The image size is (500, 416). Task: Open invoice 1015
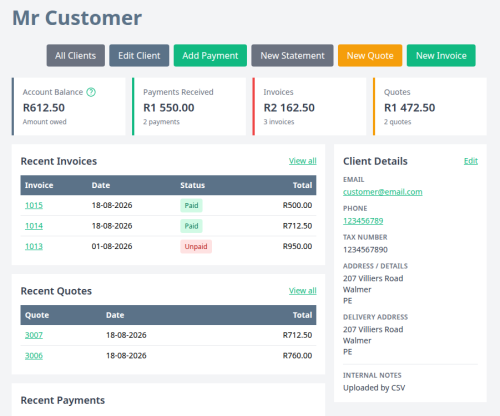point(34,205)
